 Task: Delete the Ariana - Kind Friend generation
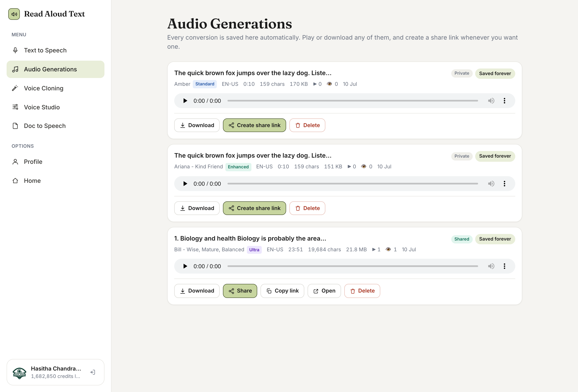tap(307, 208)
